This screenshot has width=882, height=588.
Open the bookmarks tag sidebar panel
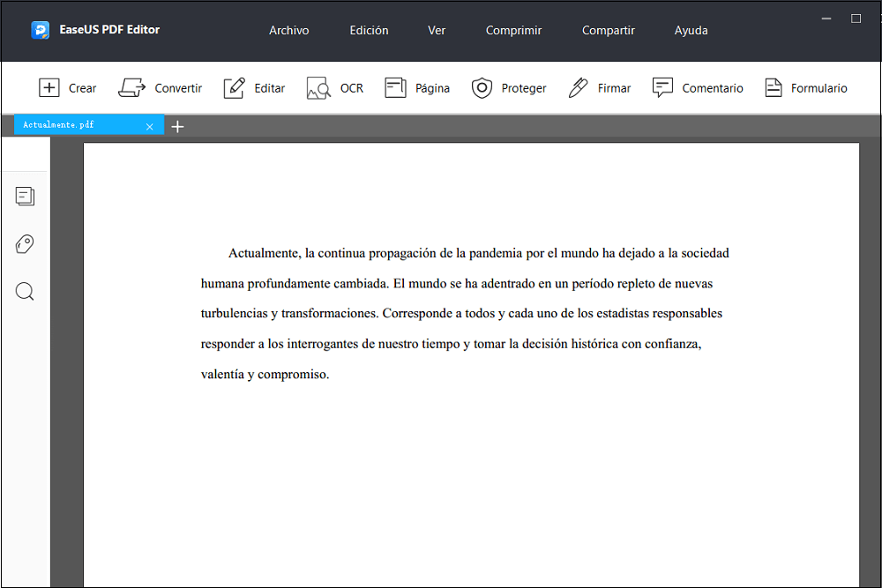coord(25,244)
